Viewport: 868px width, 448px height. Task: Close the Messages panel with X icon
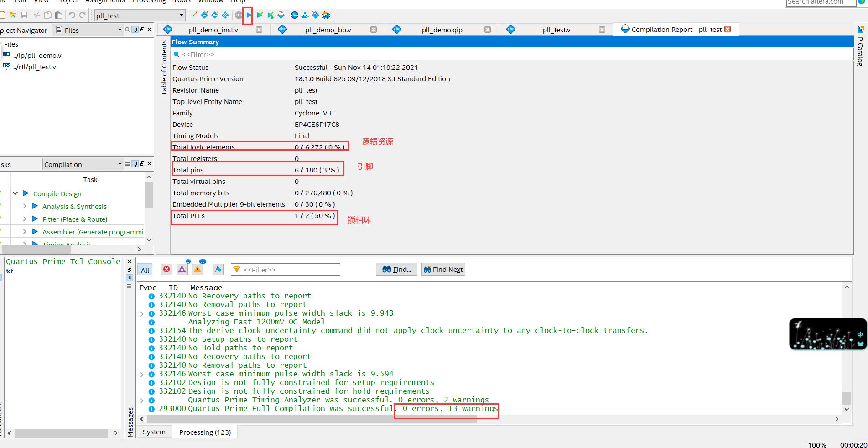[130, 261]
